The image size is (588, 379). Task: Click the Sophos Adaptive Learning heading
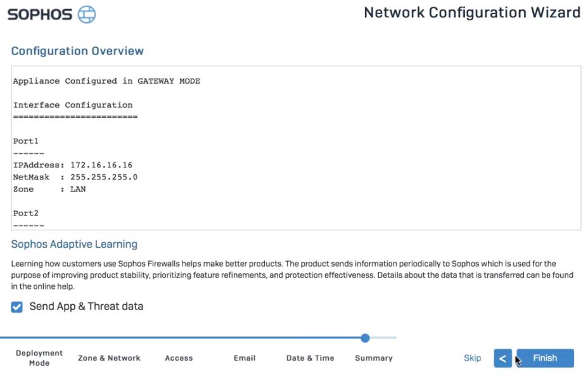[74, 244]
